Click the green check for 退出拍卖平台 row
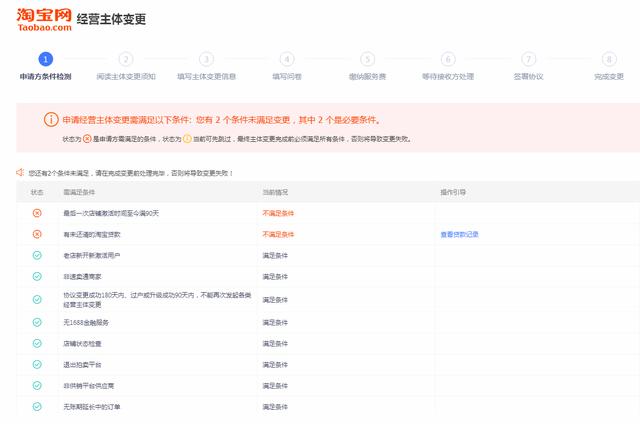Image resolution: width=640 pixels, height=424 pixels. (37, 364)
